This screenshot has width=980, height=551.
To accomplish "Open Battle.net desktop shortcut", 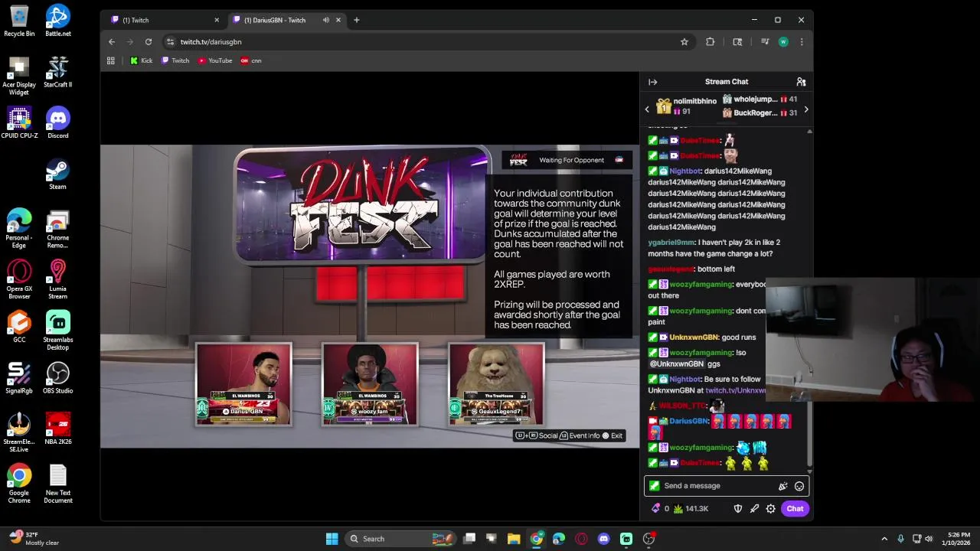I will 58,21.
